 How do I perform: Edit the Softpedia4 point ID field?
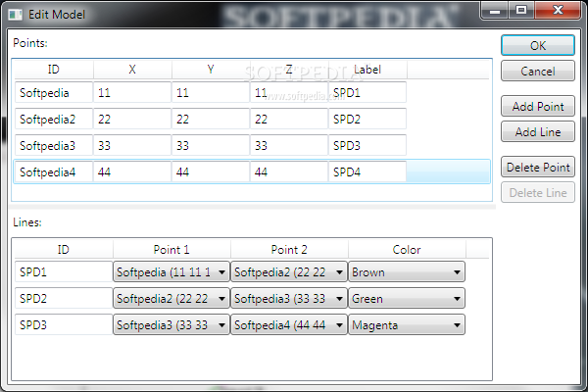point(54,171)
